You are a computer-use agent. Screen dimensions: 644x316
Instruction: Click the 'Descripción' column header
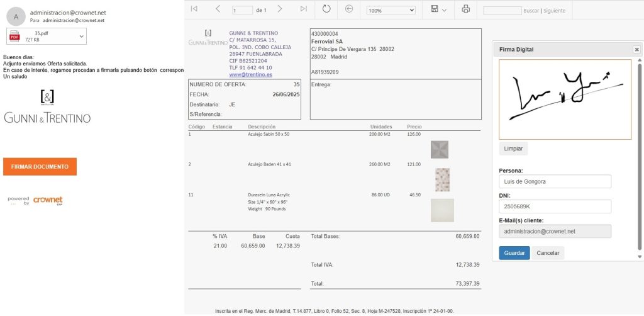tap(262, 127)
